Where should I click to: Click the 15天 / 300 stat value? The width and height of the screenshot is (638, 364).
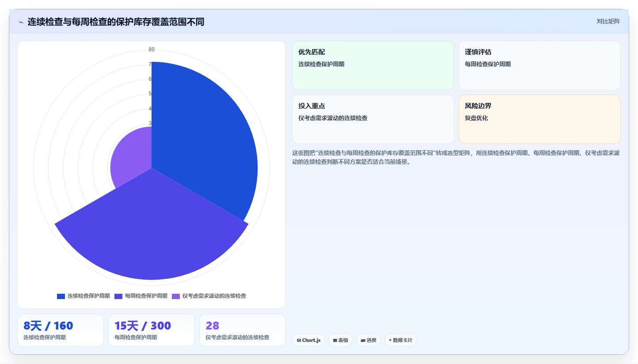143,326
